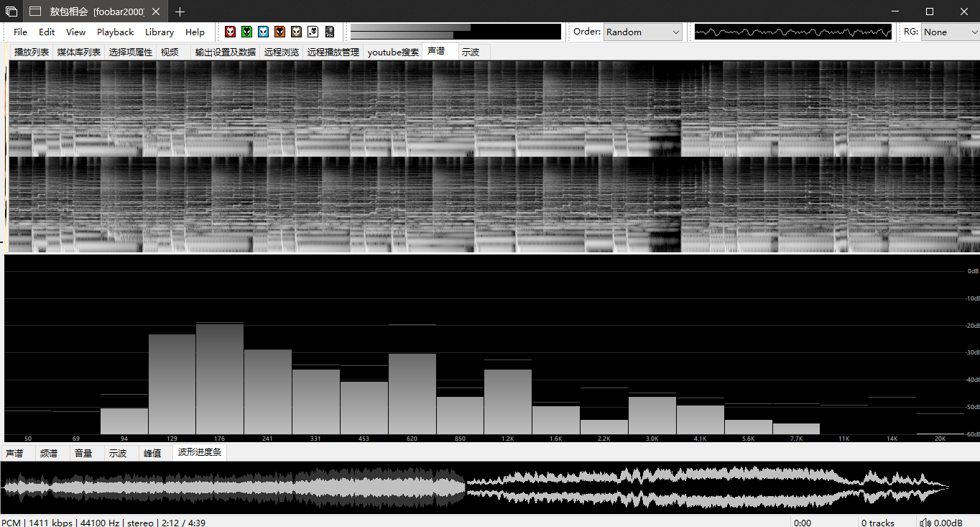Click the orange alien face toolbar icon

[279, 32]
